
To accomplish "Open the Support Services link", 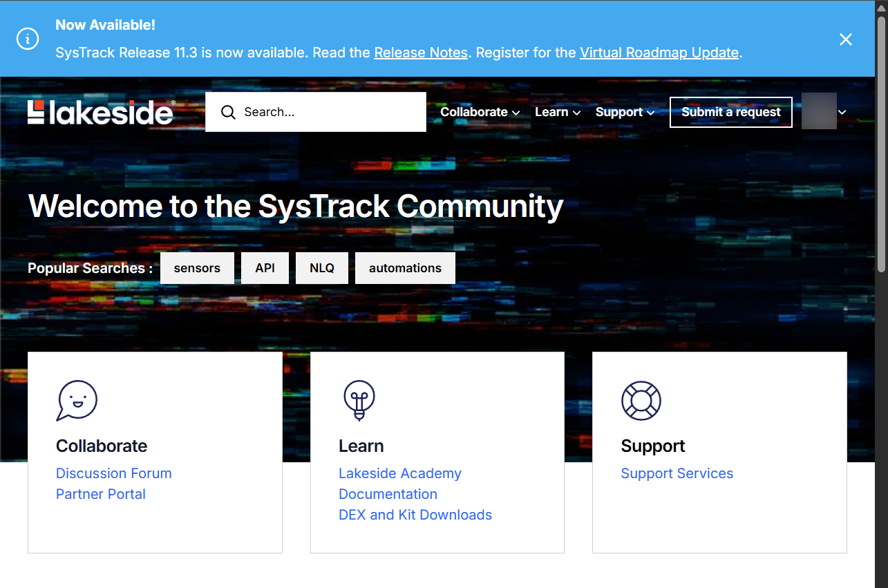I will [677, 473].
